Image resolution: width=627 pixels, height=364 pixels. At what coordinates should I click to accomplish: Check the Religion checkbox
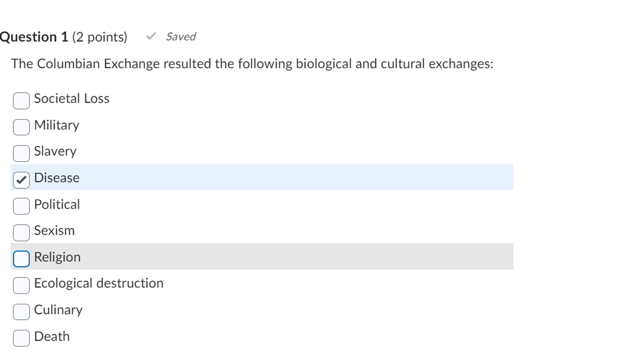(21, 259)
